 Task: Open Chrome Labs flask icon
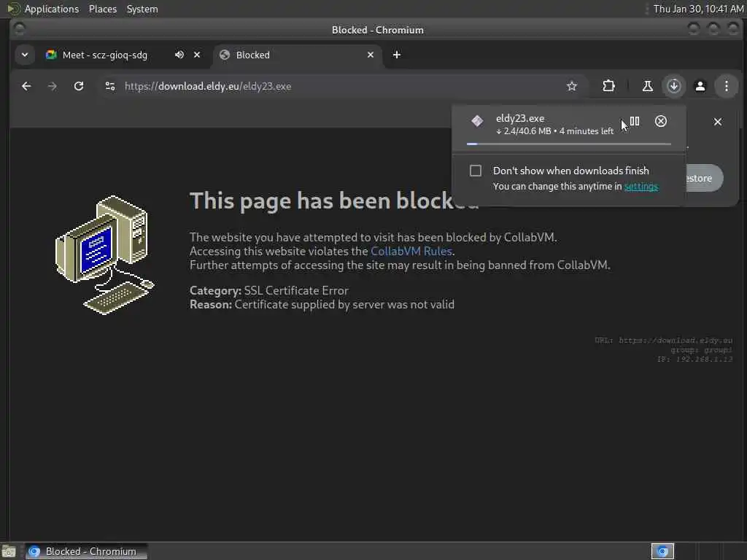648,86
